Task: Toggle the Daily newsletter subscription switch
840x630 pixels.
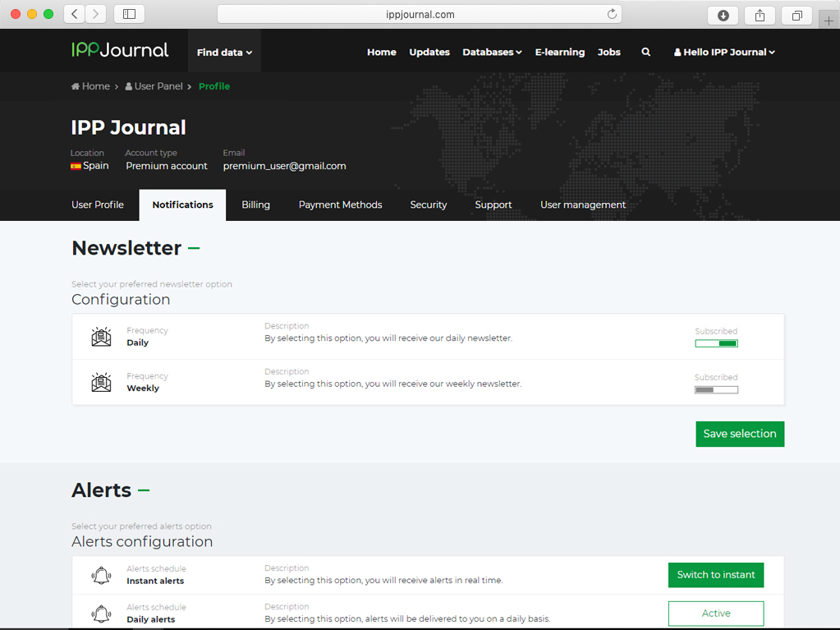Action: pos(716,343)
